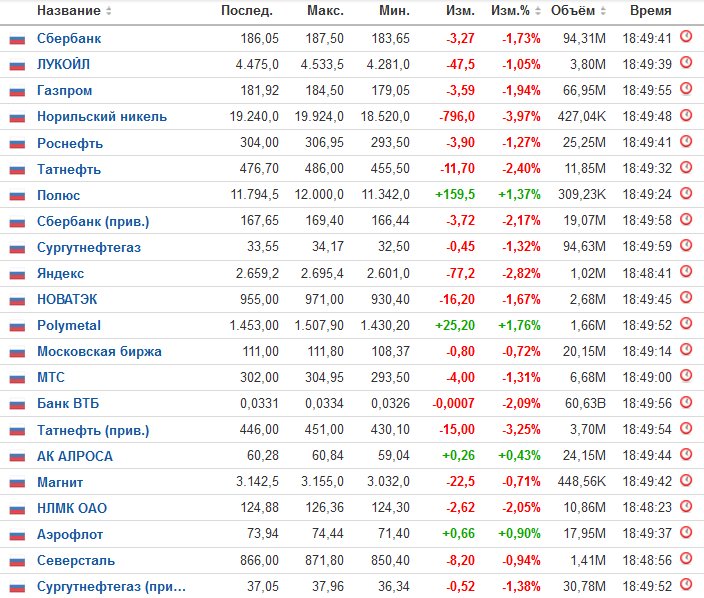Image resolution: width=704 pixels, height=598 pixels.
Task: Select the 18:48:23 time cell
Action: point(647,507)
